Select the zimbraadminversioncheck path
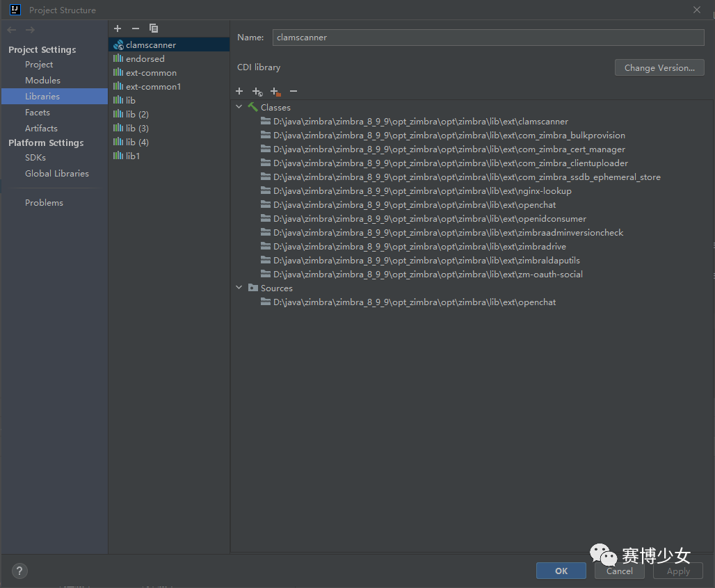 tap(448, 232)
